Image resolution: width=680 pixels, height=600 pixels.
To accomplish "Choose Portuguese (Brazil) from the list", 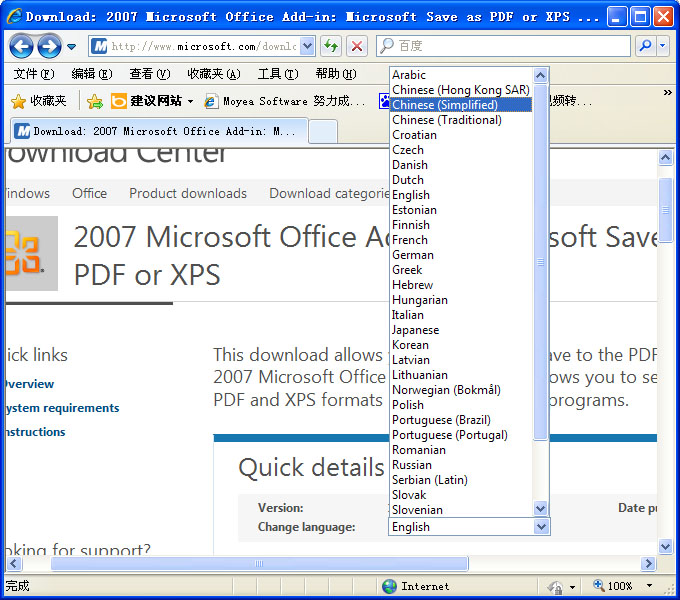I will click(x=461, y=420).
